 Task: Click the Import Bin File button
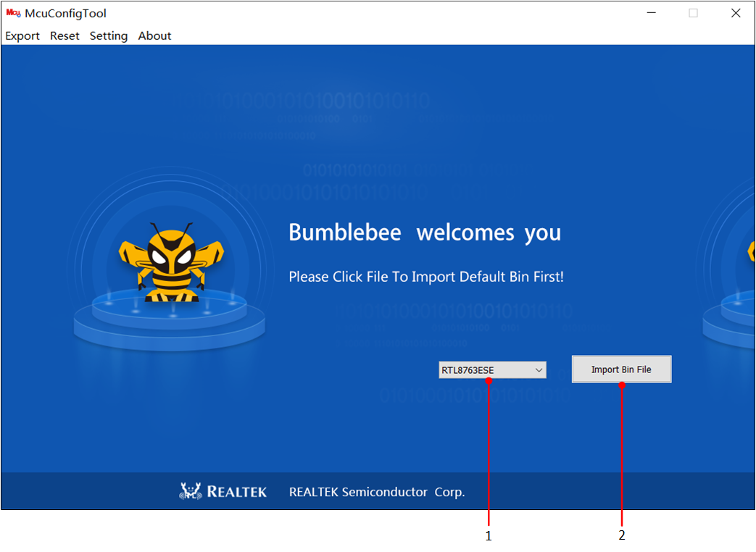click(x=621, y=369)
